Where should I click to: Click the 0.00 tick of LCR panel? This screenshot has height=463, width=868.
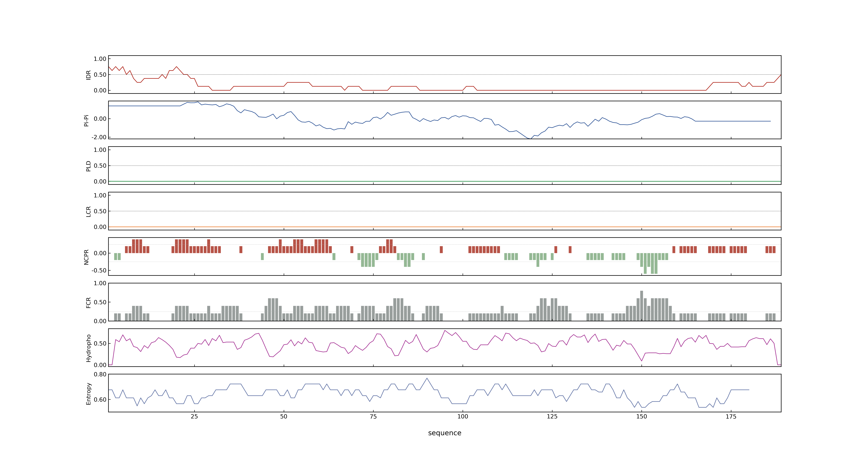pos(100,227)
